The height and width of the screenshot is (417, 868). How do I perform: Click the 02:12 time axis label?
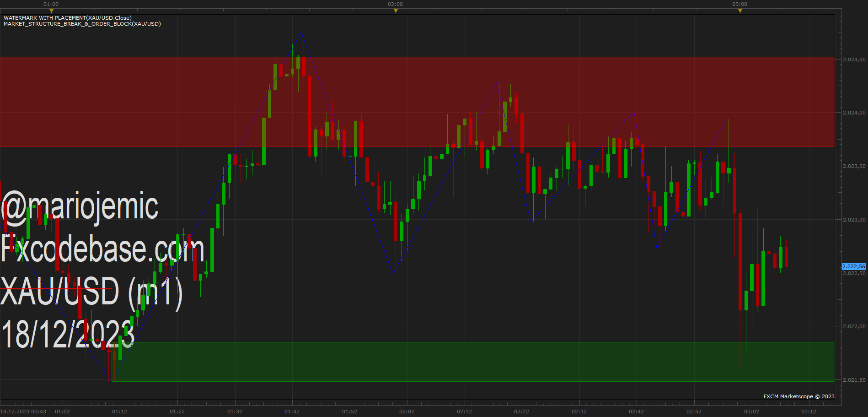[x=465, y=412]
